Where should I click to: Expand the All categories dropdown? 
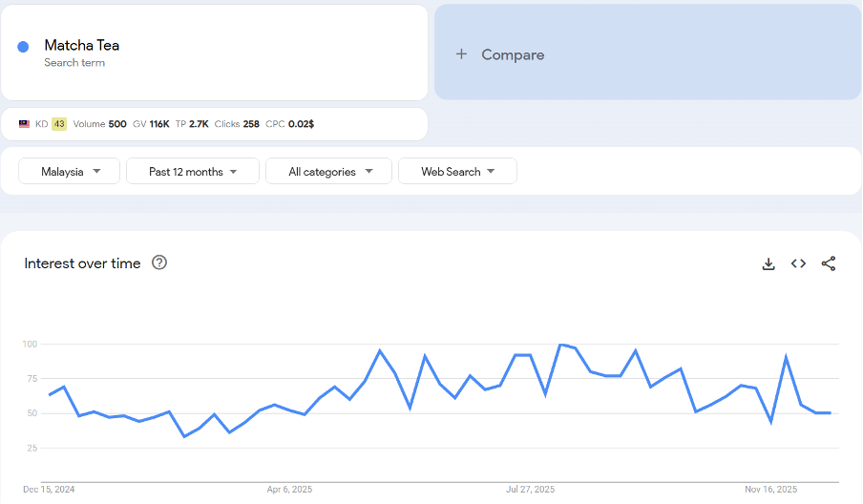[x=329, y=172]
